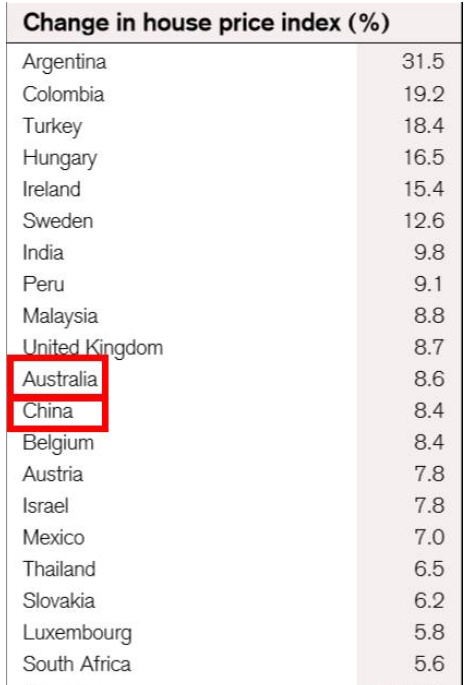The width and height of the screenshot is (466, 685).
Task: Click the Argentina row label
Action: click(64, 62)
